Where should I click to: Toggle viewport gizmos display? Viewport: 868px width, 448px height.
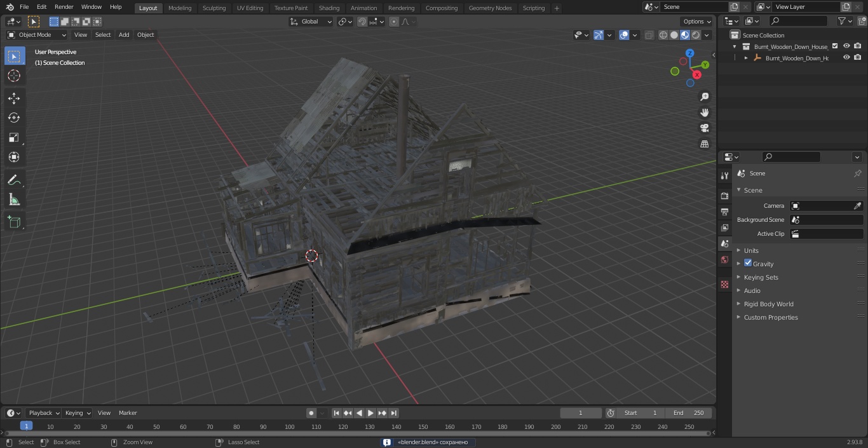point(599,35)
